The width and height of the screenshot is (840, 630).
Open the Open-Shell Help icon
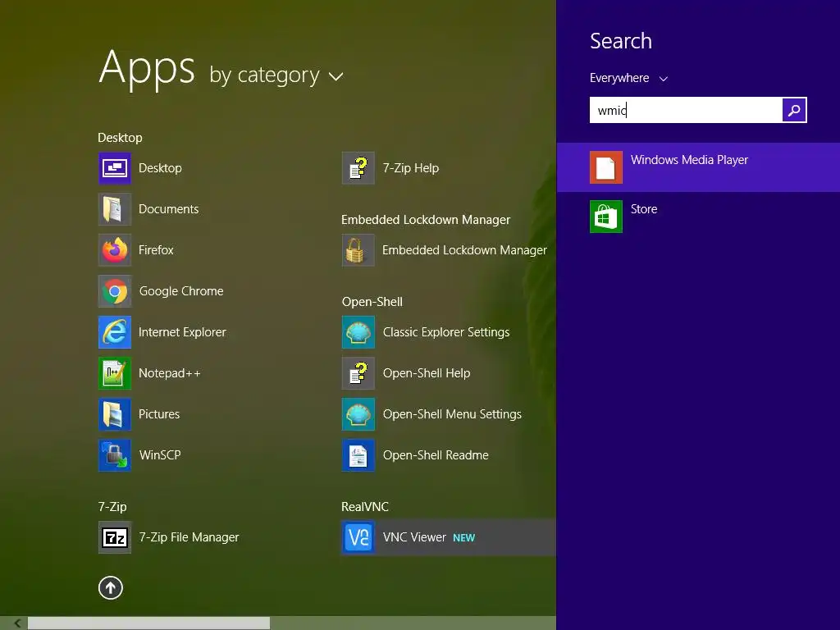click(358, 373)
